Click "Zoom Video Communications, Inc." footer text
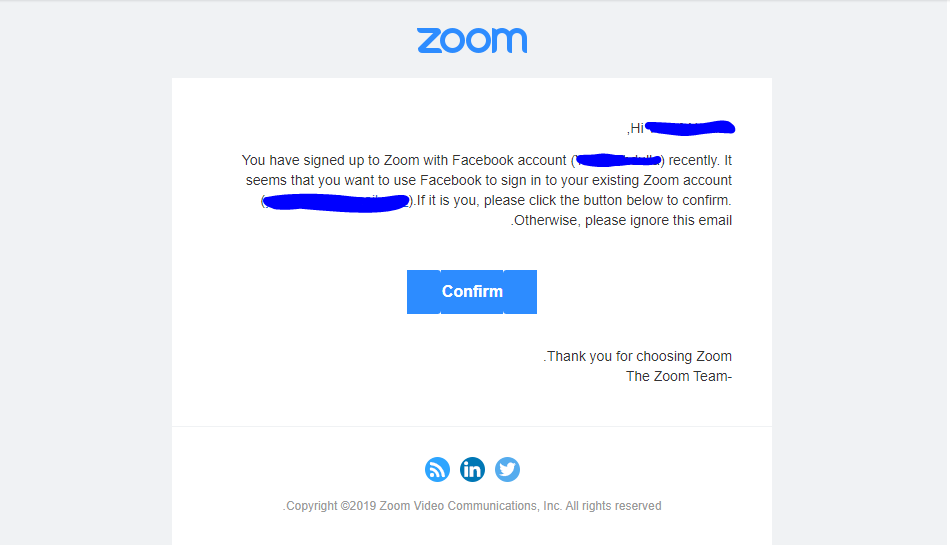The image size is (950, 545). [x=471, y=506]
